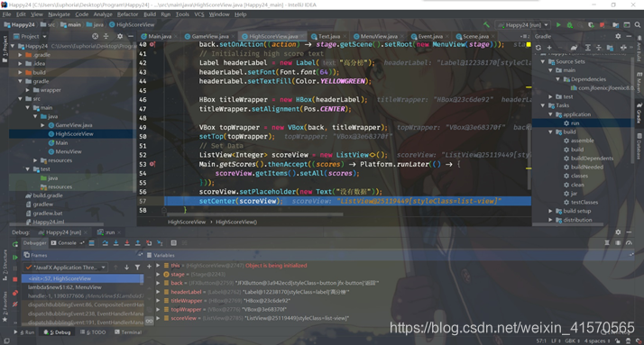Click the editor horizontal scrollbar
The width and height of the screenshot is (644, 345).
pos(254,214)
